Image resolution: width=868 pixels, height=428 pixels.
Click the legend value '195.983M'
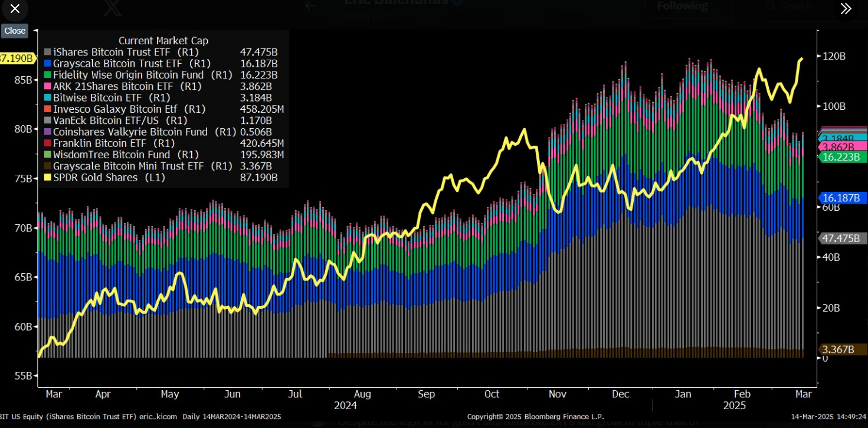262,155
